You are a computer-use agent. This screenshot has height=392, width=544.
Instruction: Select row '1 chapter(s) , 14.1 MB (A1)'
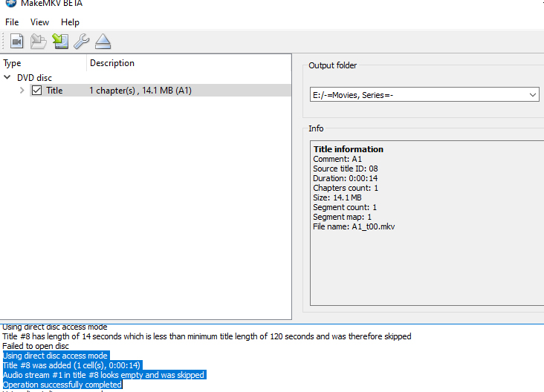[x=140, y=91]
